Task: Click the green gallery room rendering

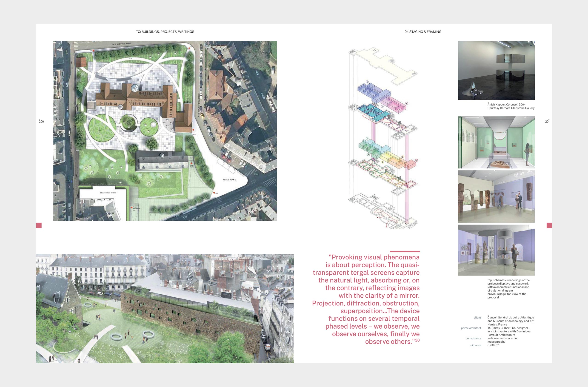Action: click(496, 142)
